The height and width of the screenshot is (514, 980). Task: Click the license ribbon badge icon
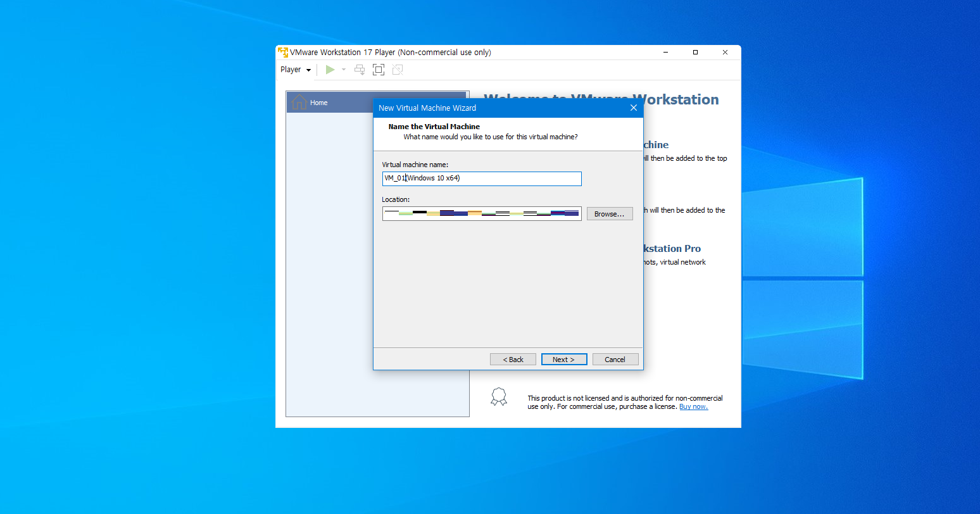click(x=499, y=397)
